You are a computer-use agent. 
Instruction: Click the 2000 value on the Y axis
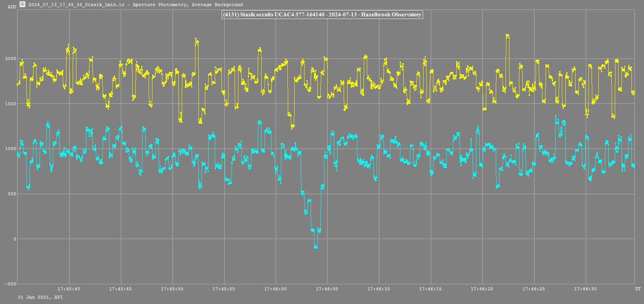(11, 59)
